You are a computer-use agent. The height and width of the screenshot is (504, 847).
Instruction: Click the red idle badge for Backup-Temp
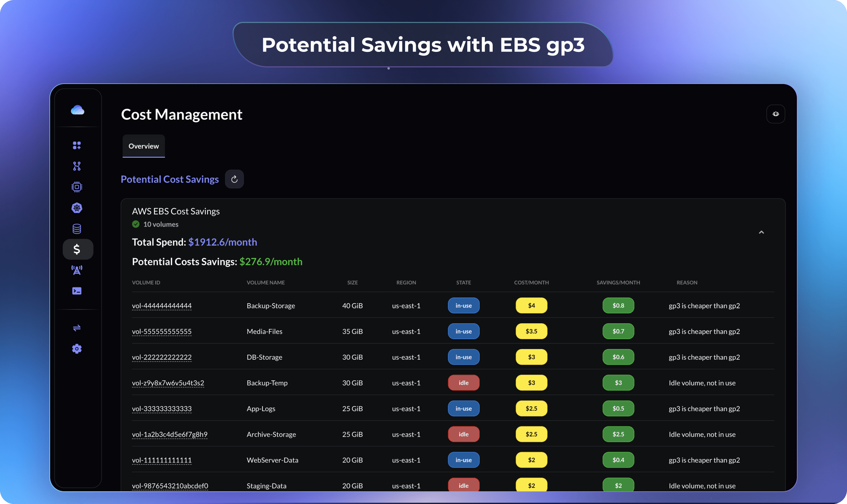(x=463, y=383)
